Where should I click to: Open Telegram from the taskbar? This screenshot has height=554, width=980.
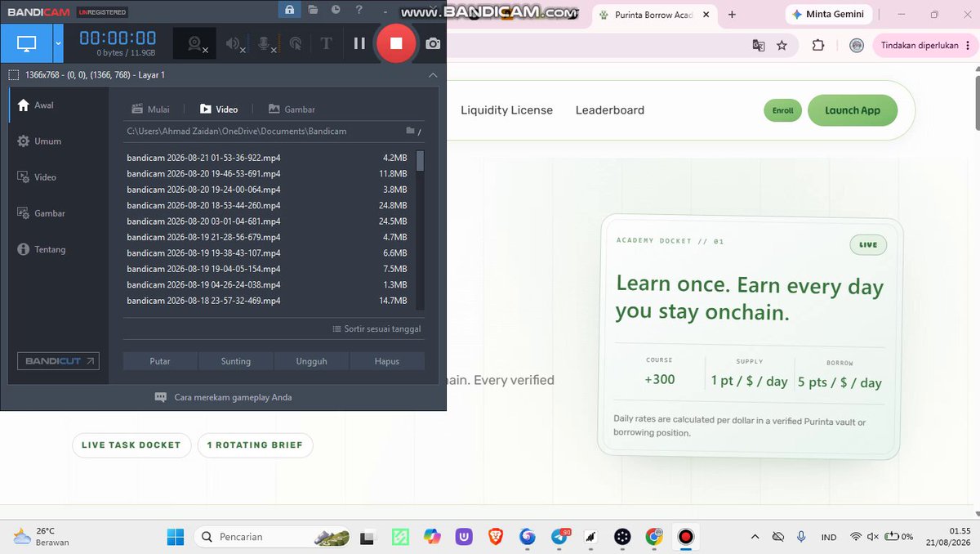(x=559, y=537)
